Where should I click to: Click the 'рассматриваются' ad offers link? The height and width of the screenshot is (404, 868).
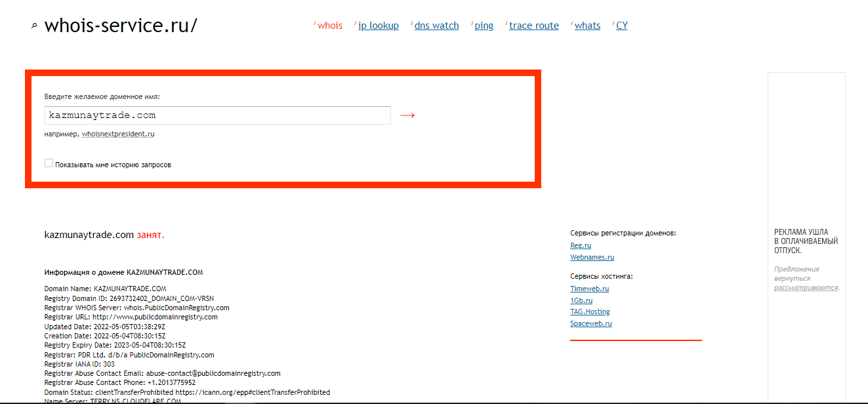806,287
